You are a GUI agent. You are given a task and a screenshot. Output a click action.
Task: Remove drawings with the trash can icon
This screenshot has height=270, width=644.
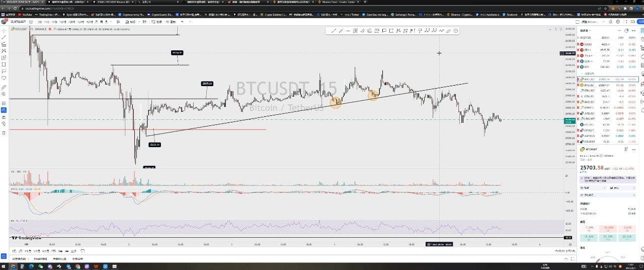click(x=4, y=133)
